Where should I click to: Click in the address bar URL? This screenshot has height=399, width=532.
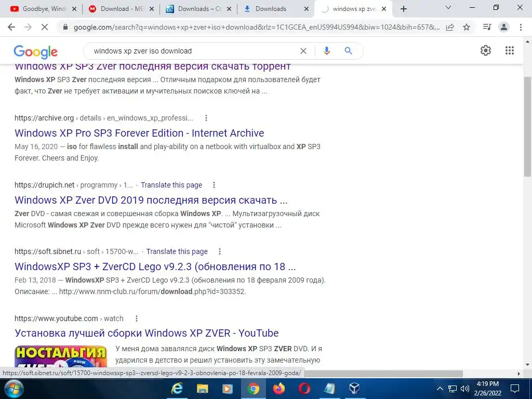click(x=257, y=28)
